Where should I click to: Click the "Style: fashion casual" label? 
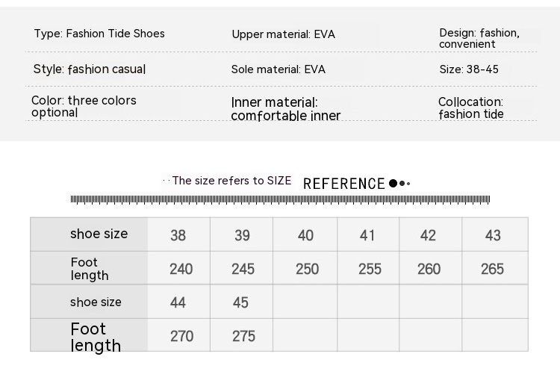[90, 69]
